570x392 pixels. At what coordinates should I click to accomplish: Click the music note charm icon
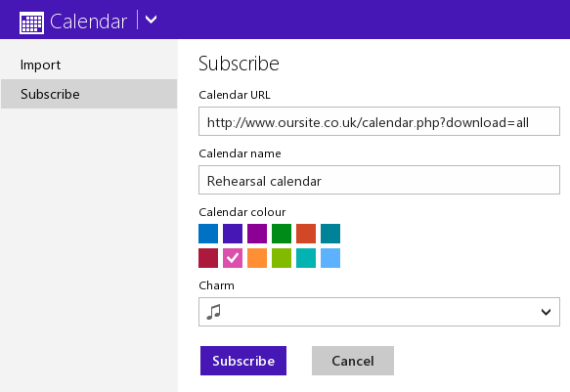pos(214,312)
